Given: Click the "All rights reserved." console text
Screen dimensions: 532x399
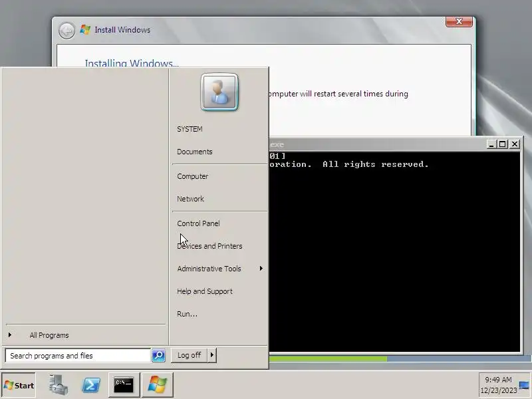Looking at the screenshot, I should (x=375, y=164).
